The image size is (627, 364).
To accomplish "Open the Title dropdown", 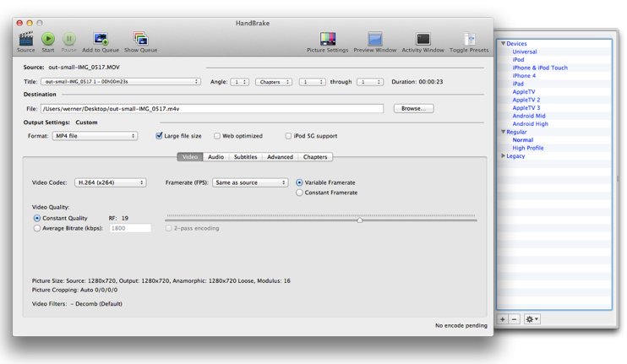I will coord(120,82).
